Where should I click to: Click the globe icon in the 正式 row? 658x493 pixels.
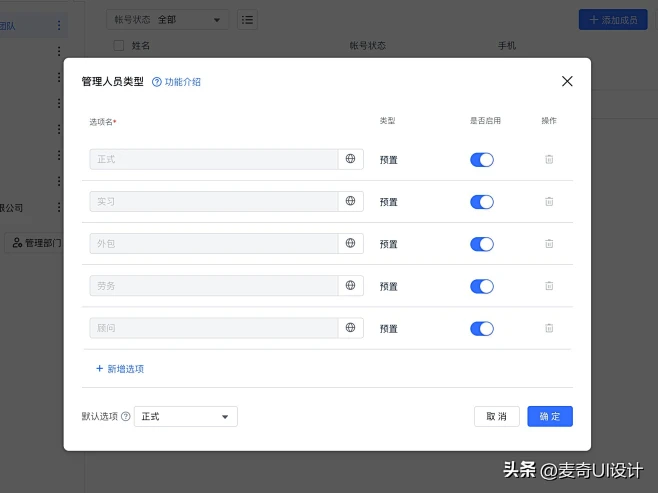coord(350,159)
